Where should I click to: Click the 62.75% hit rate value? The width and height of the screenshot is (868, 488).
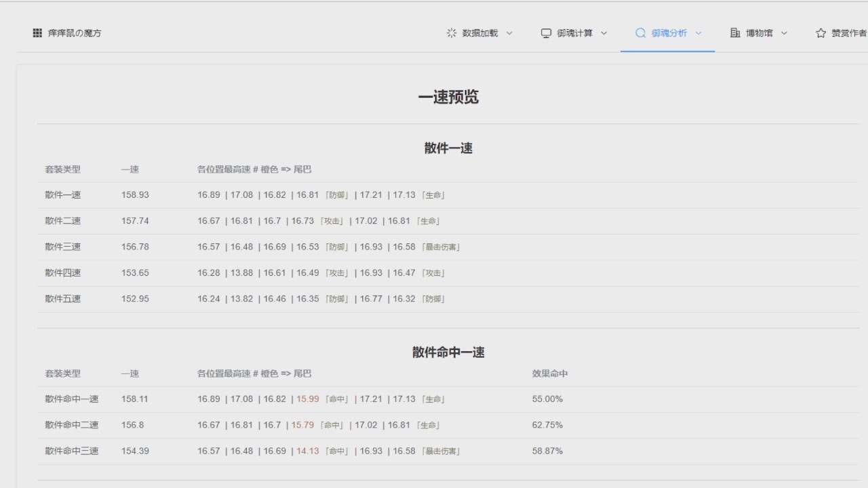(x=547, y=425)
